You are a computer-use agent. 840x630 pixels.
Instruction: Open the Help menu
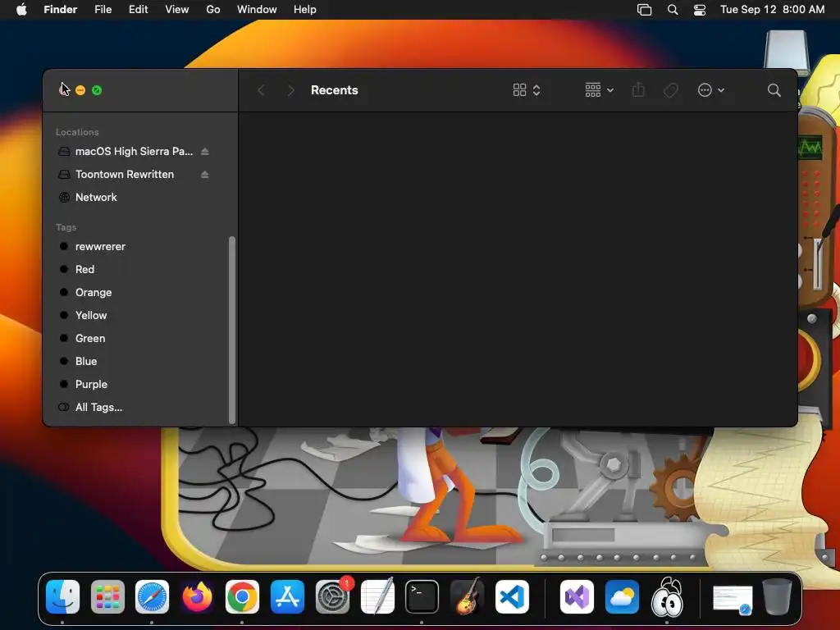tap(305, 10)
